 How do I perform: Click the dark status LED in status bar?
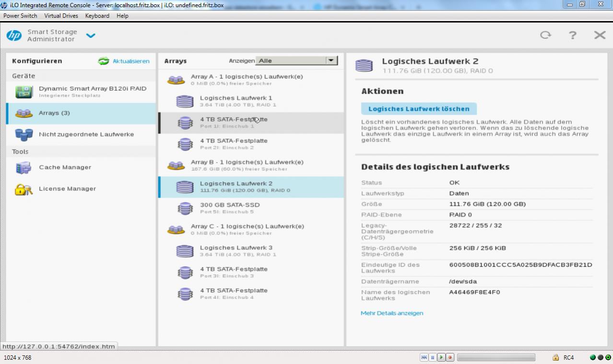(x=601, y=357)
